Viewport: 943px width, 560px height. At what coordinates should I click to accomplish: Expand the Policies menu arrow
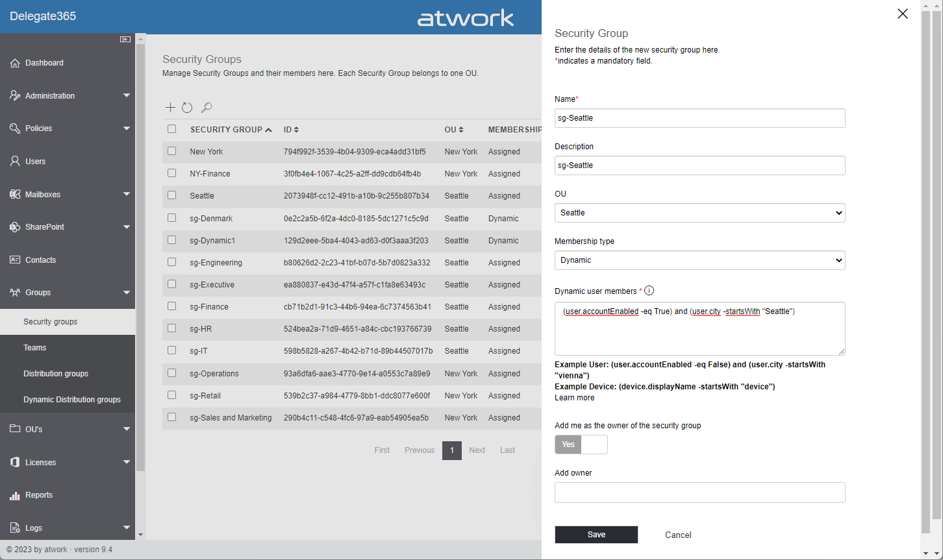[127, 128]
